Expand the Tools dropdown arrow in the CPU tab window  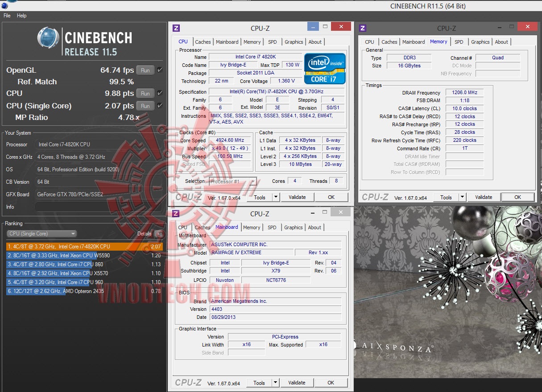(x=276, y=197)
